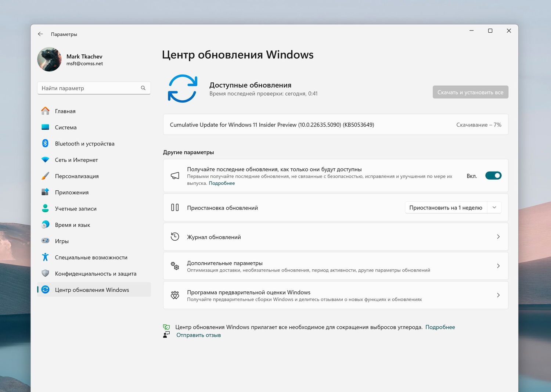
Task: Maximize the Параметры window
Action: pos(490,30)
